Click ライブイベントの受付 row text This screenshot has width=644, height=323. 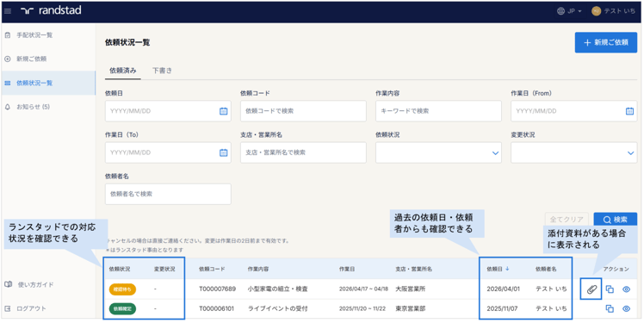(x=277, y=308)
